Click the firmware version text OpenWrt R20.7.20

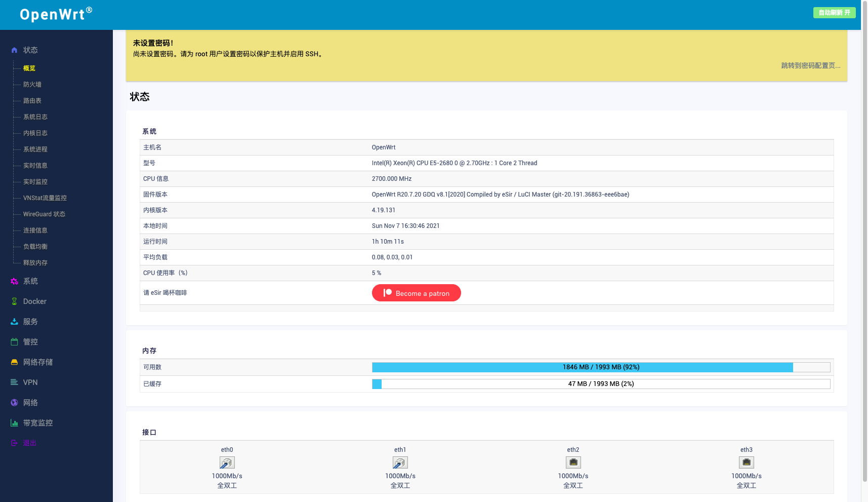point(501,195)
